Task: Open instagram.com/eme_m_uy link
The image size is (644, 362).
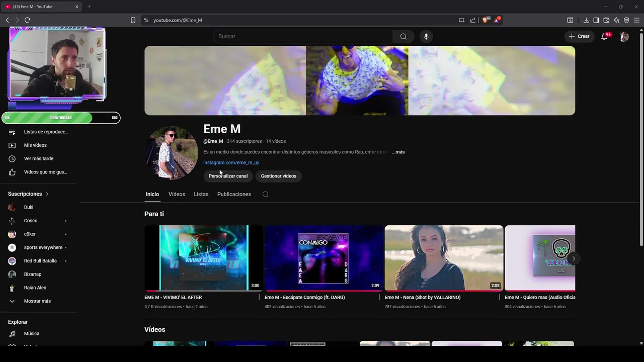Action: coord(231,162)
